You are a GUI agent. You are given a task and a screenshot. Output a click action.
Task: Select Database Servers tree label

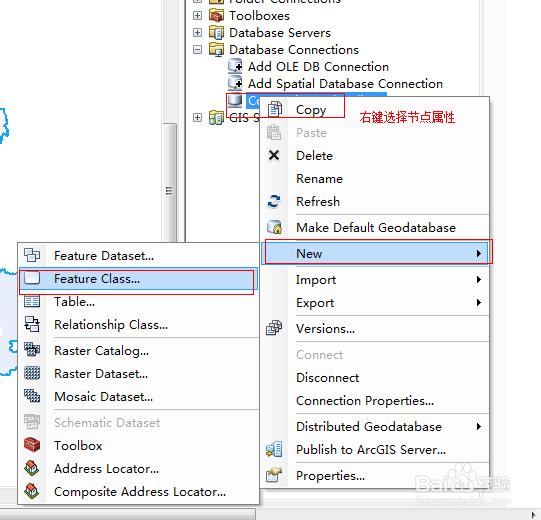(x=280, y=32)
